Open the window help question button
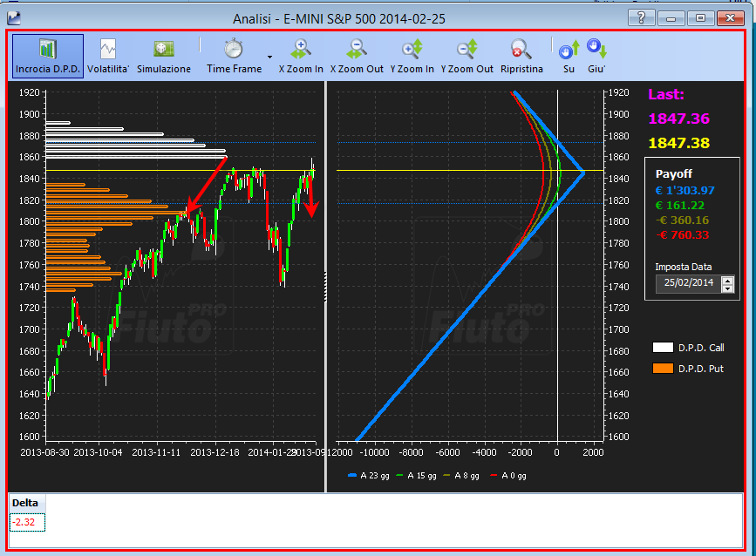The image size is (756, 556). pos(641,18)
